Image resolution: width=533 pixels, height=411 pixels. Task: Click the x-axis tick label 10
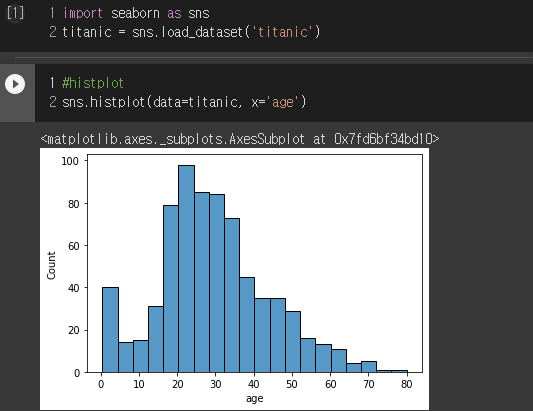coord(139,384)
